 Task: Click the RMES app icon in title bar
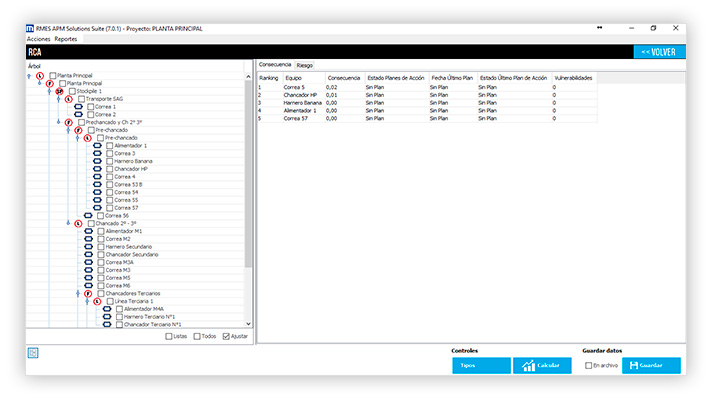[x=30, y=28]
